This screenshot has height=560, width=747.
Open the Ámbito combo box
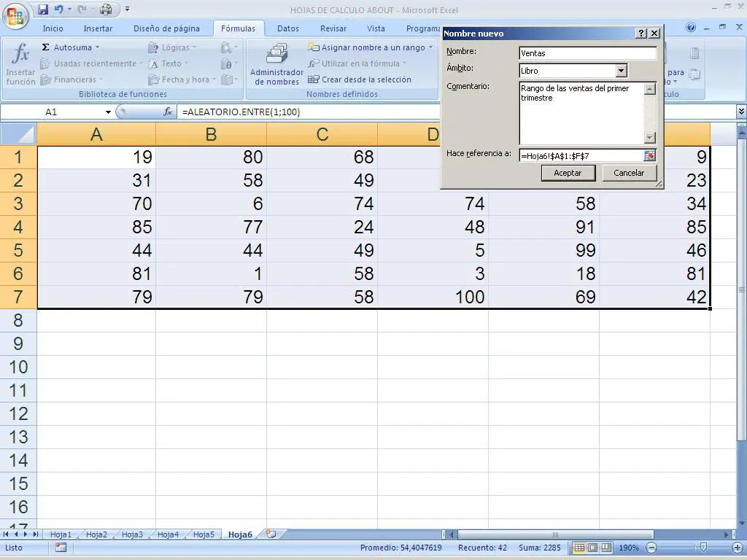(622, 71)
